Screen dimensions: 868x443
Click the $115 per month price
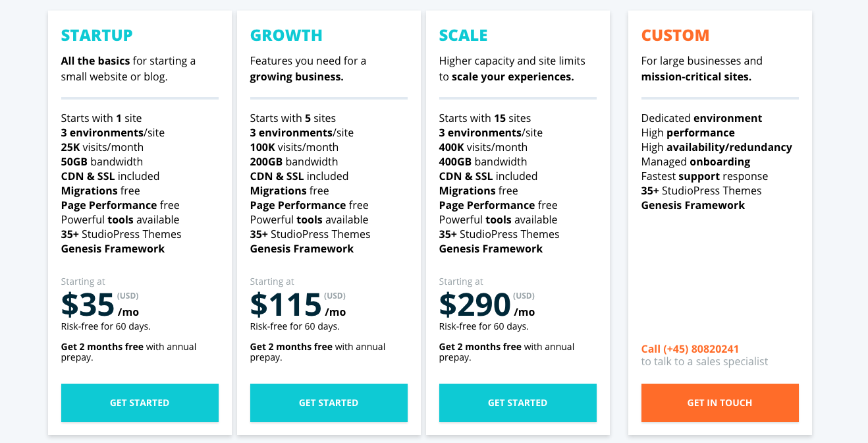[x=298, y=305]
